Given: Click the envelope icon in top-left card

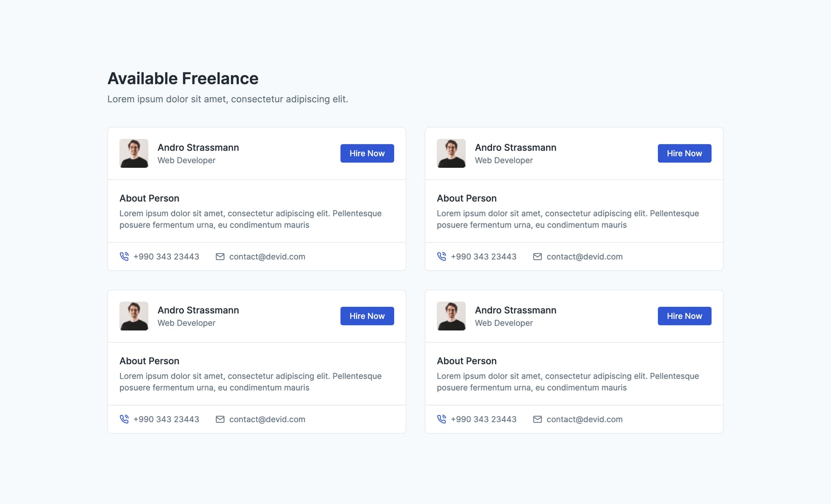Looking at the screenshot, I should tap(220, 257).
